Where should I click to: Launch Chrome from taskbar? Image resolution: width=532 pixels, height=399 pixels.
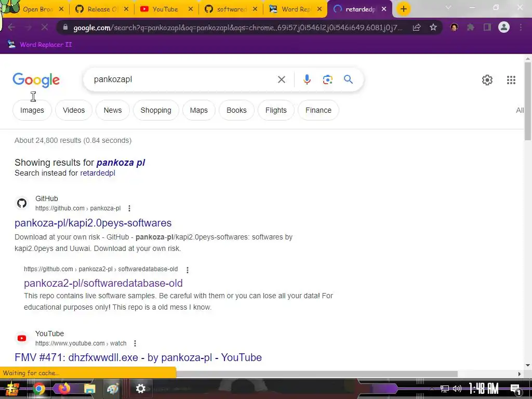coord(38,389)
